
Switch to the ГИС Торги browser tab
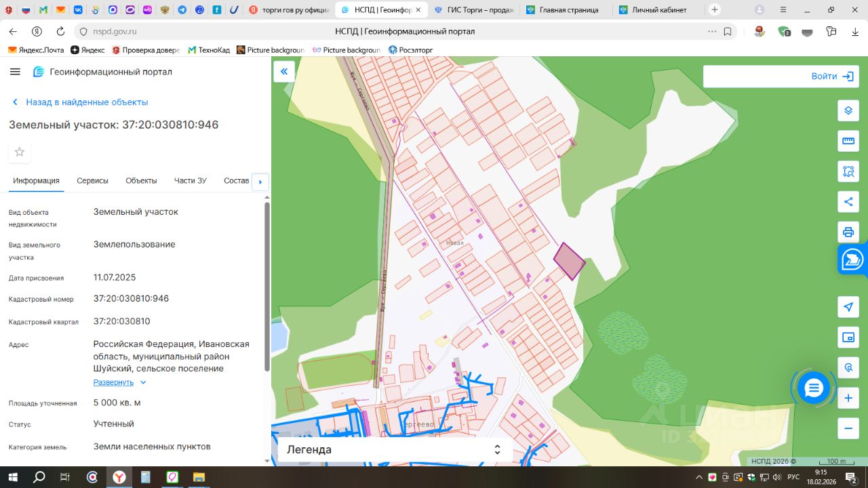tap(474, 10)
